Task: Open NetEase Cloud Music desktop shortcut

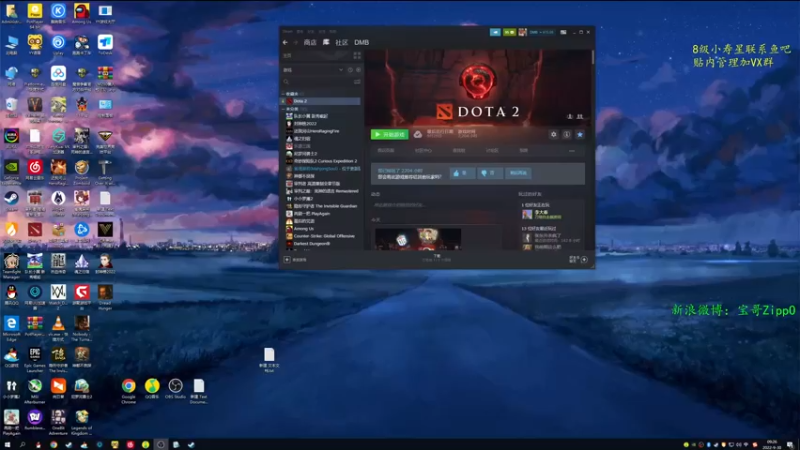Action: (35, 170)
